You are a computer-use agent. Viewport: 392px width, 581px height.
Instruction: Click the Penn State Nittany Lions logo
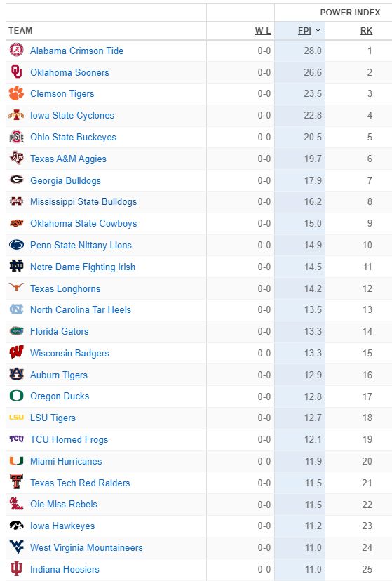click(x=16, y=245)
